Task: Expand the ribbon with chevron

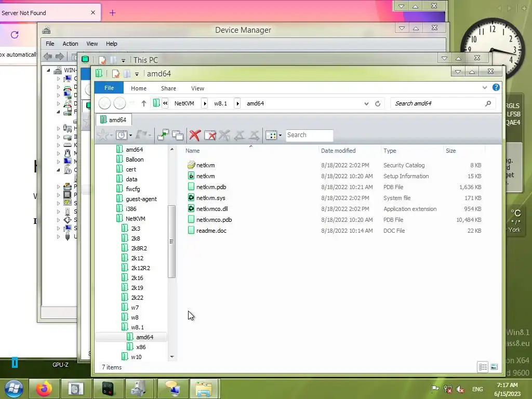Action: click(x=485, y=87)
